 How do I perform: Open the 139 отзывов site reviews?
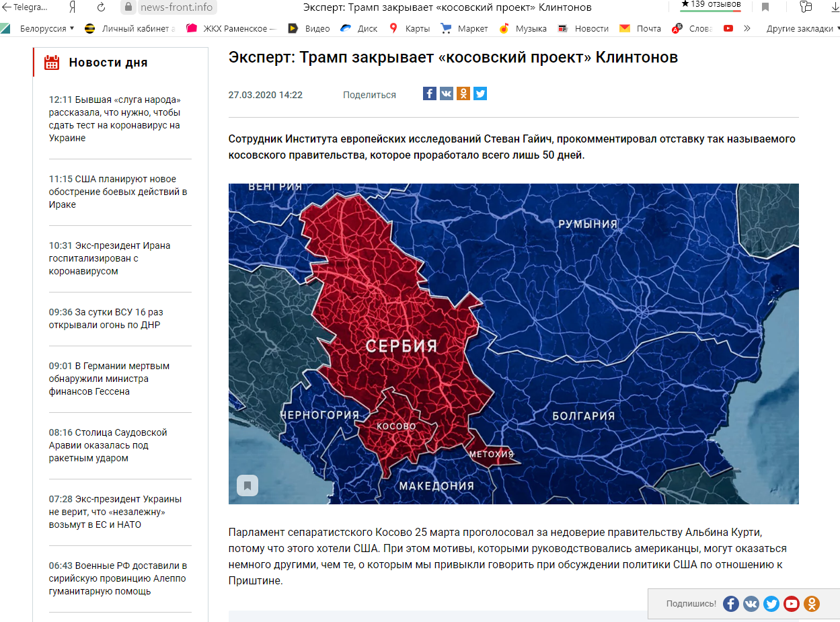710,5
